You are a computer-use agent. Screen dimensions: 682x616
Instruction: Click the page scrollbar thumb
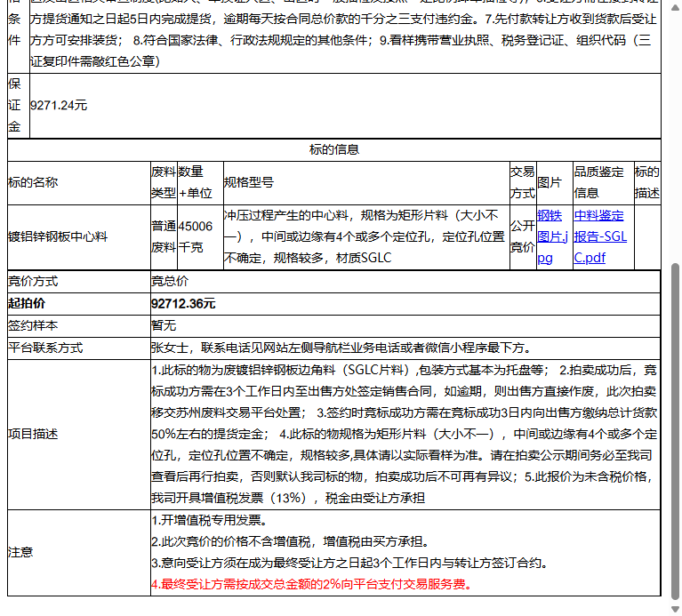pos(675,430)
